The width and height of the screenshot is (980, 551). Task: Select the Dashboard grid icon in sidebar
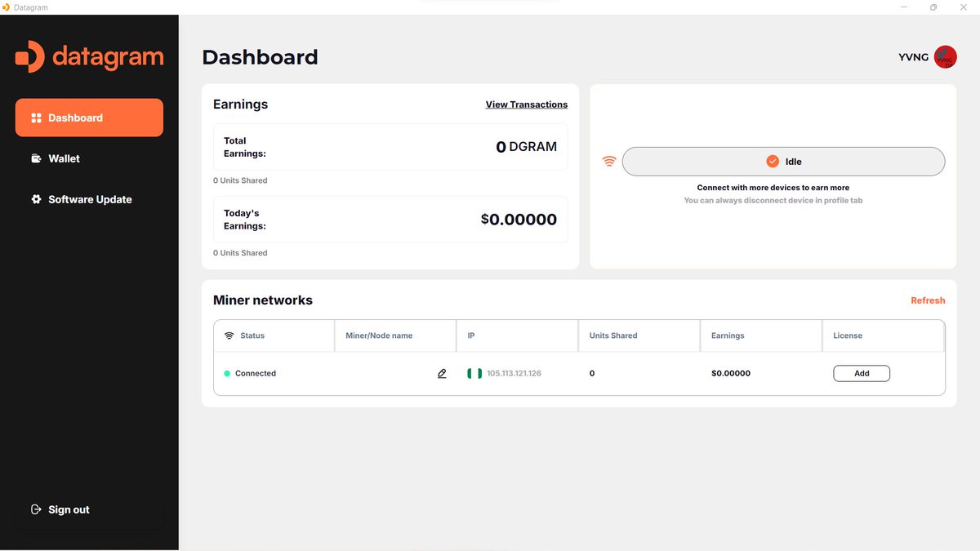(x=36, y=117)
